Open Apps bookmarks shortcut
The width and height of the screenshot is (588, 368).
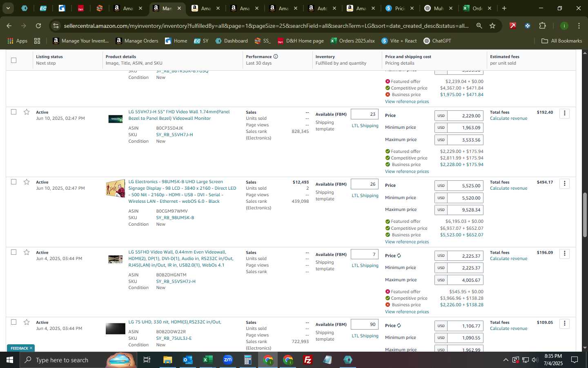click(x=18, y=41)
